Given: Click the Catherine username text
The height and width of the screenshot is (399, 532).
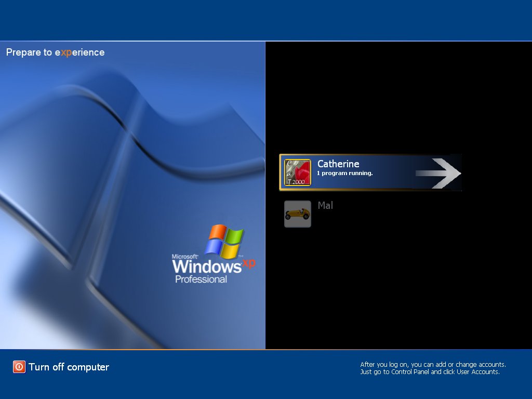Looking at the screenshot, I should click(338, 164).
